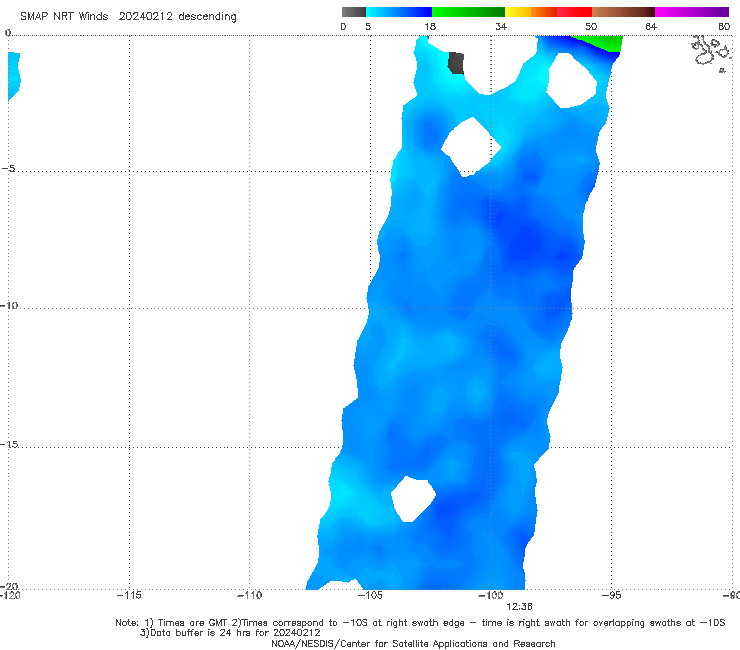Click the Galapagos islands outline
This screenshot has width=740, height=650.
pos(710,53)
